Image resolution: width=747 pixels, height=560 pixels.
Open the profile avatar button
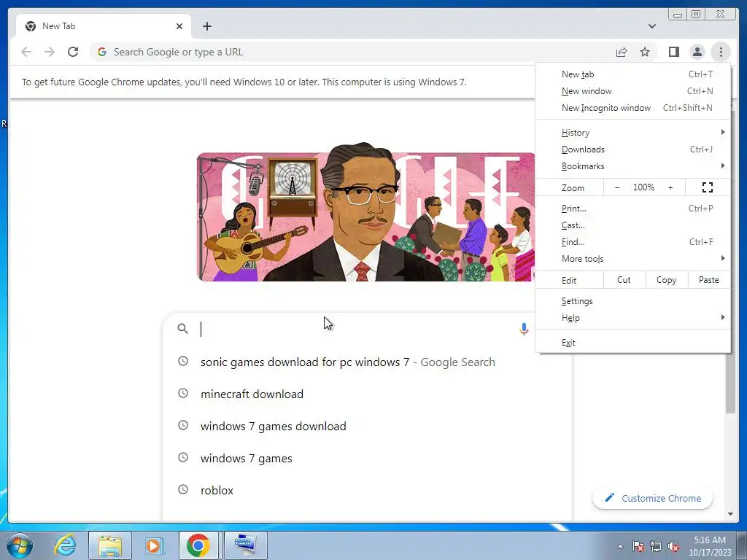pos(697,52)
